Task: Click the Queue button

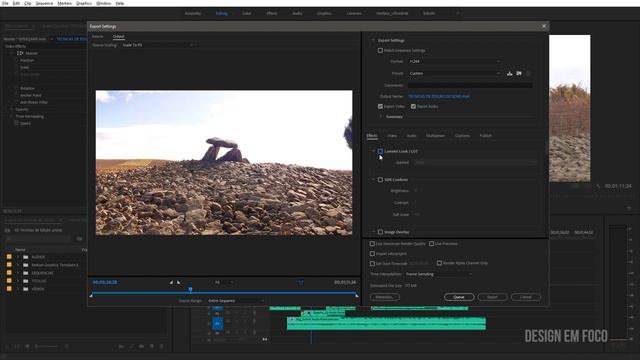Action: (x=459, y=297)
